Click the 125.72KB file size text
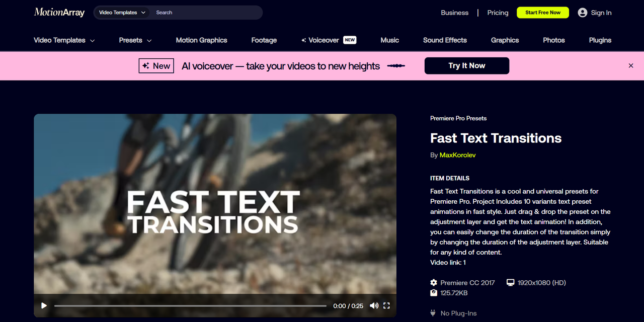 click(x=454, y=293)
